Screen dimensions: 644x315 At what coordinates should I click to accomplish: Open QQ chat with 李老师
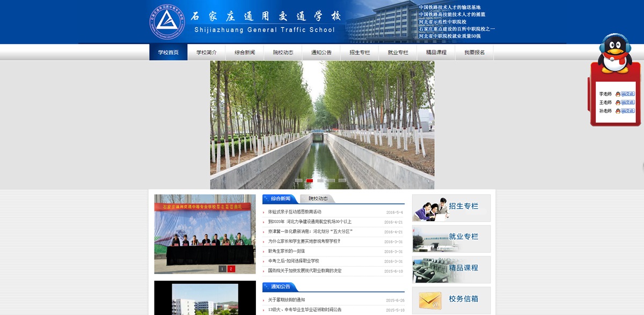[x=627, y=94]
